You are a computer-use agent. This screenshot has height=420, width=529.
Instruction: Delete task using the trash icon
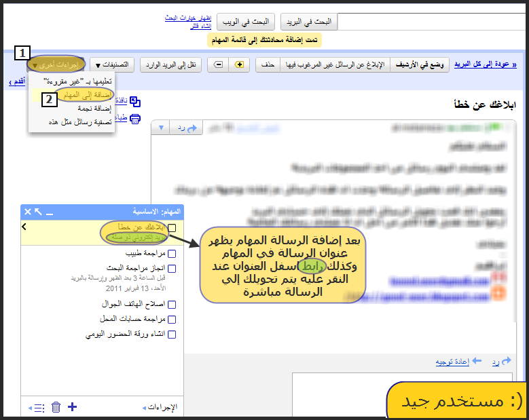(56, 407)
